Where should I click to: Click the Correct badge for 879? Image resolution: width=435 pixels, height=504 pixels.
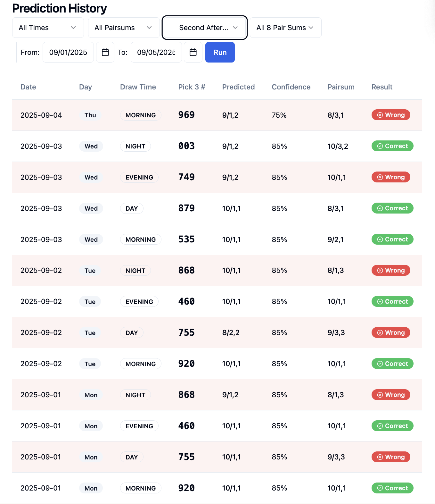[x=392, y=208]
